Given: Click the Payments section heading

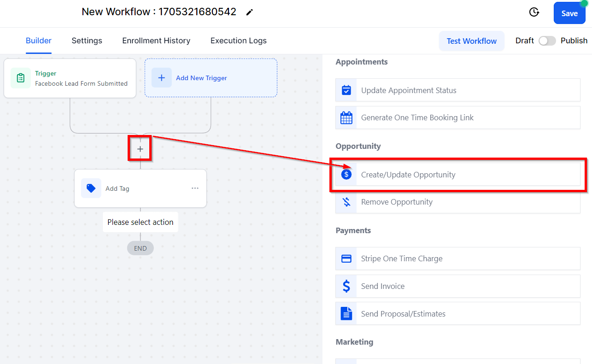Looking at the screenshot, I should click(x=353, y=230).
